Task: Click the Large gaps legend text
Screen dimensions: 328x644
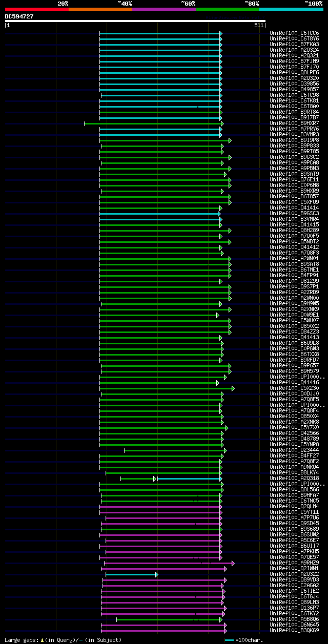Action: coord(64,640)
